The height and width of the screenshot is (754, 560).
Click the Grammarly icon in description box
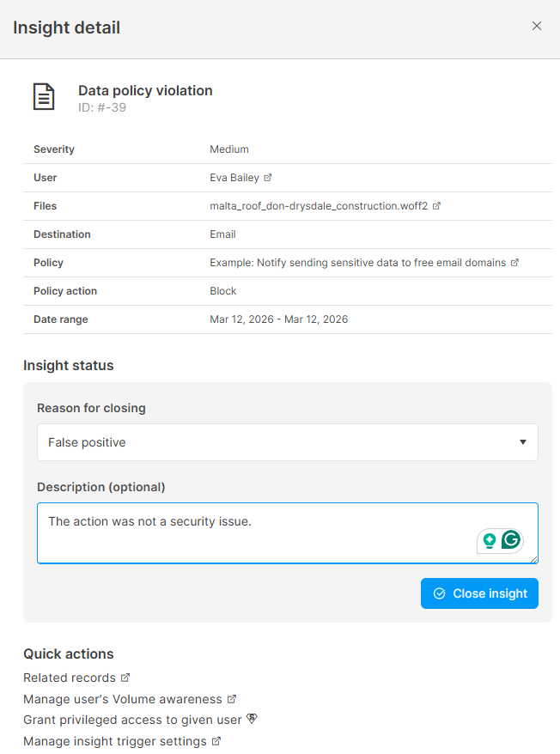511,540
